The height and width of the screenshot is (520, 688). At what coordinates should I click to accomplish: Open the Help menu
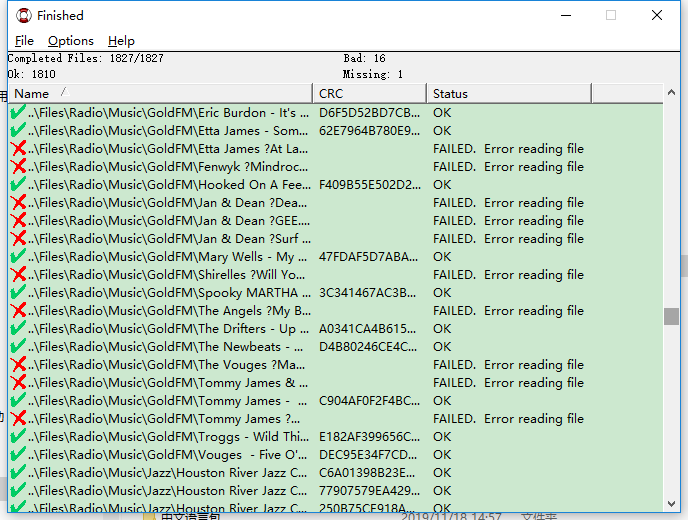[x=121, y=41]
